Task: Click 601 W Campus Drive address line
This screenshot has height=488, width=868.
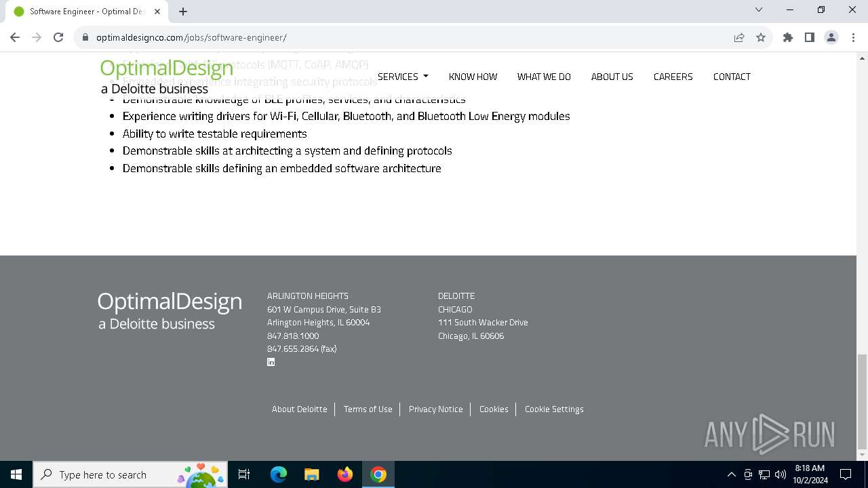Action: 324,310
